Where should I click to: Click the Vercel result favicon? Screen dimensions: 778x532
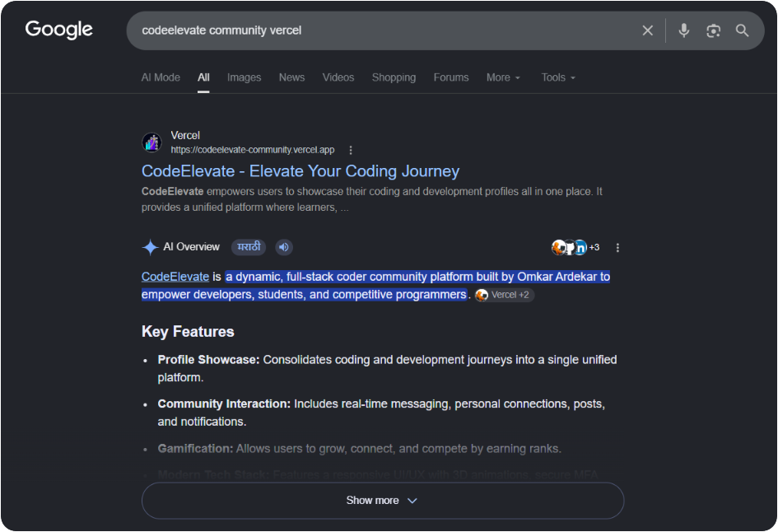pos(151,142)
